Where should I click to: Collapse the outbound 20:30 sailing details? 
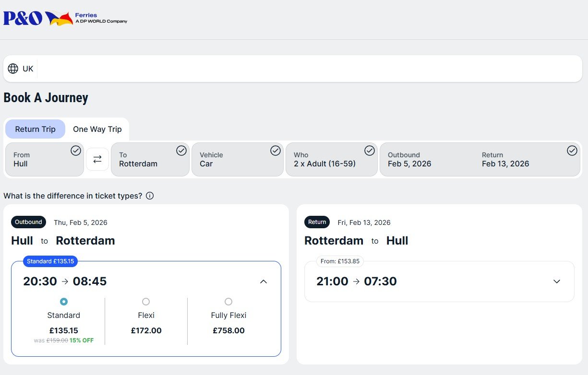click(264, 281)
